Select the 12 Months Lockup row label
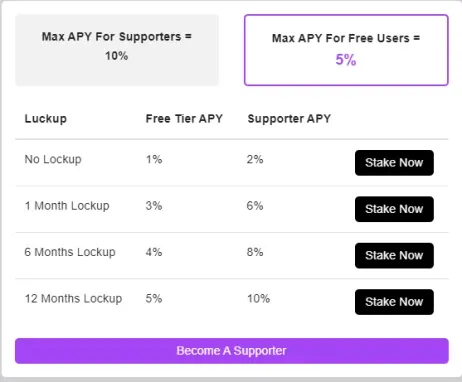The height and width of the screenshot is (382, 462). tap(73, 298)
